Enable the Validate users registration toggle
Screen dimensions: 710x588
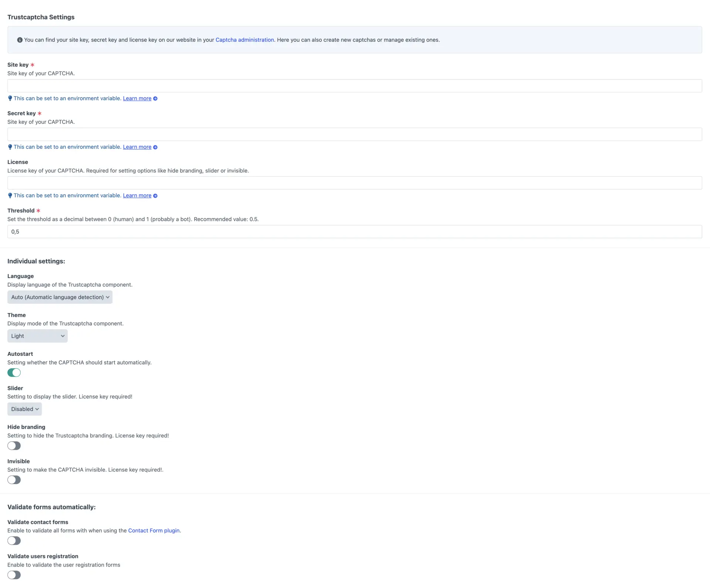click(x=14, y=575)
